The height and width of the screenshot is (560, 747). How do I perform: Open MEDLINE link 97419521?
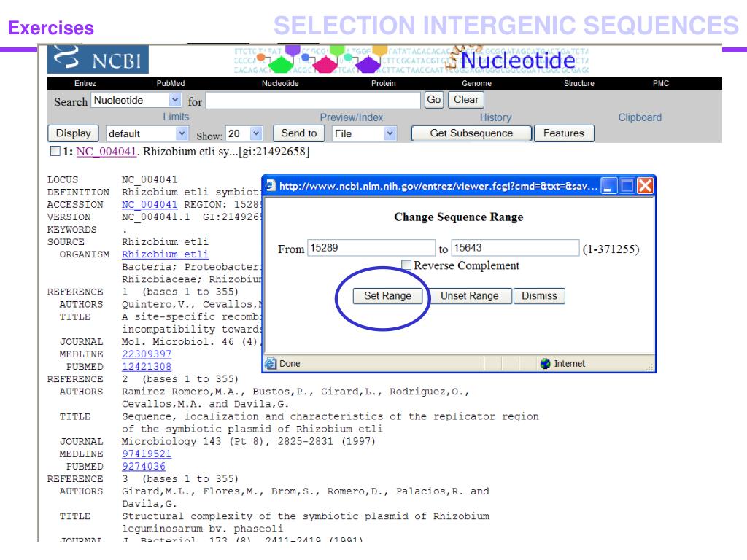pos(146,454)
